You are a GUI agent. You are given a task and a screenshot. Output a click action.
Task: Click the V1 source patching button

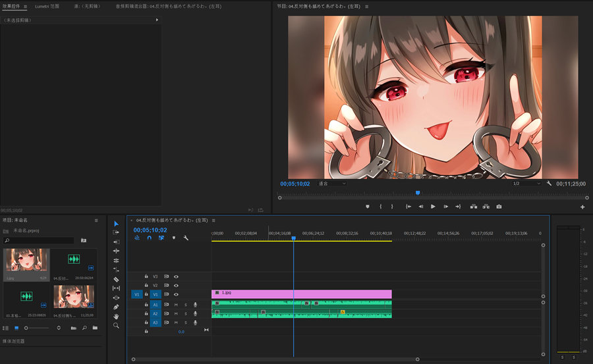pos(137,294)
